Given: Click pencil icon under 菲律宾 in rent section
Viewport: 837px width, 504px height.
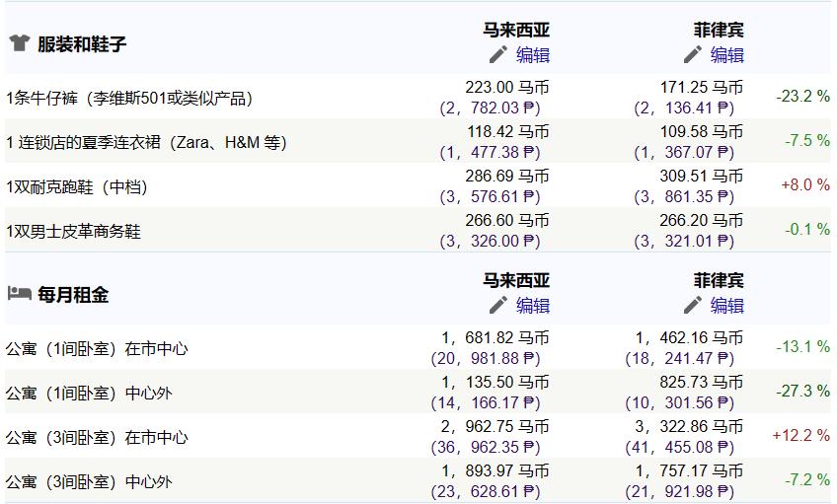Looking at the screenshot, I should 692,305.
